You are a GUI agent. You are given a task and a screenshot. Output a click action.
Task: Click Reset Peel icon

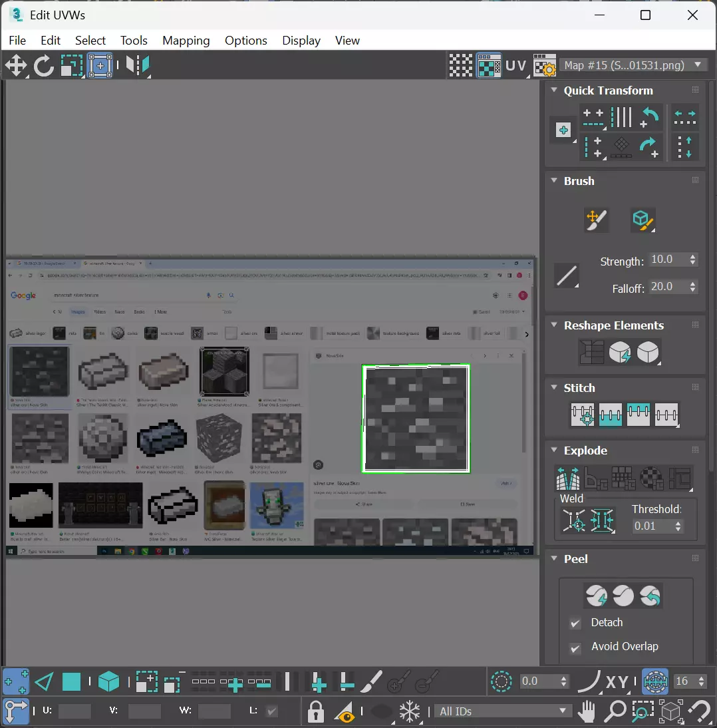650,596
